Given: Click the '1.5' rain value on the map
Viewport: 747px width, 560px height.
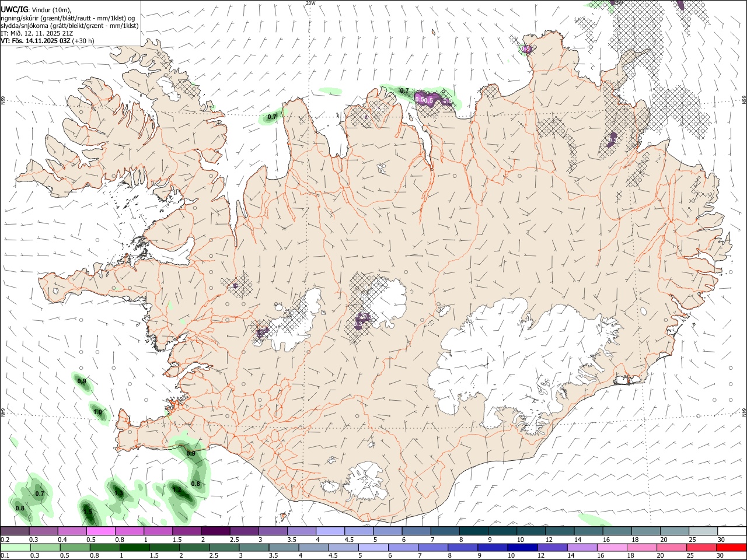Looking at the screenshot, I should [x=88, y=512].
